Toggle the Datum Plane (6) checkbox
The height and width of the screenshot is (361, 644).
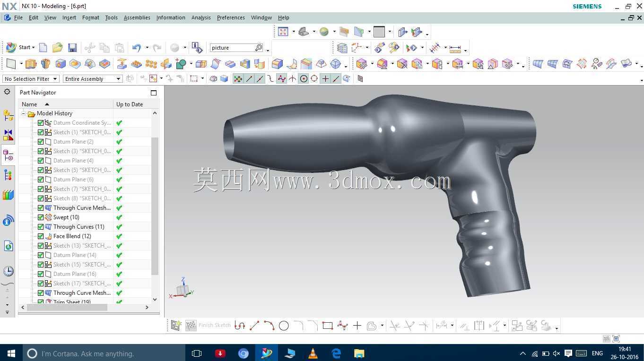(41, 180)
